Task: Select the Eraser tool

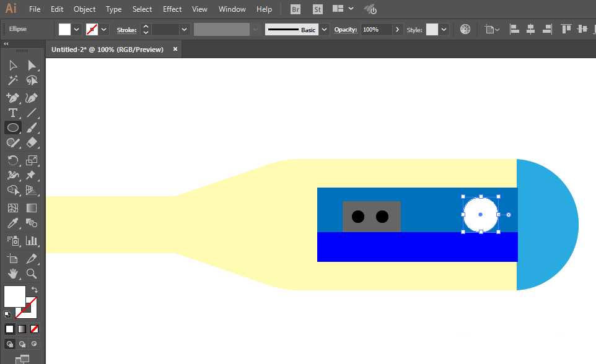Action: pos(32,143)
